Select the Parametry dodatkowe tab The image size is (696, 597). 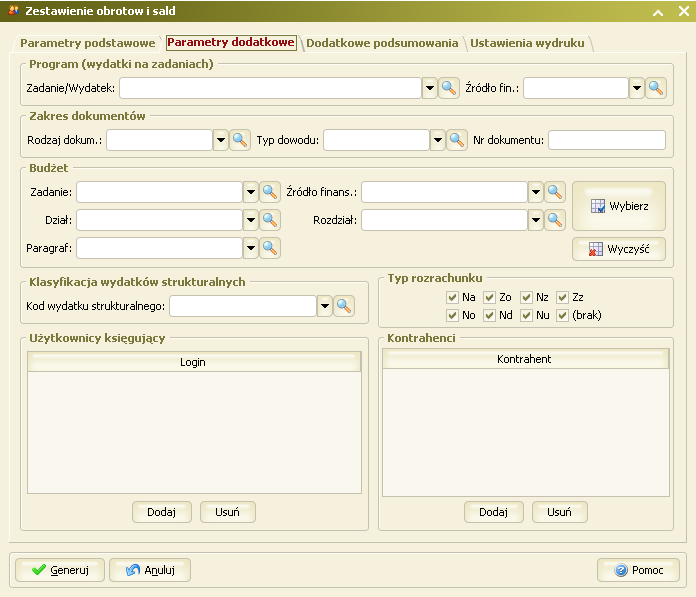pos(231,42)
